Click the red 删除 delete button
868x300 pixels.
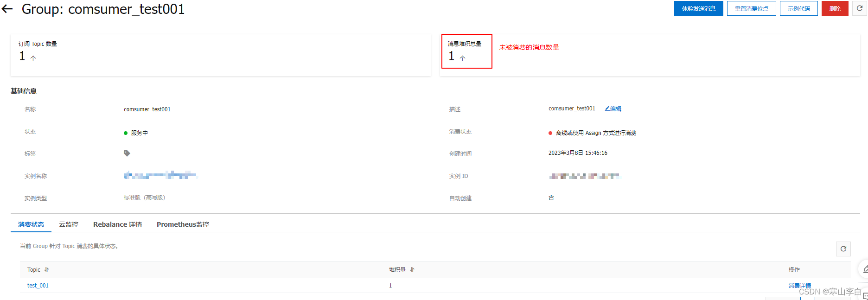[835, 8]
